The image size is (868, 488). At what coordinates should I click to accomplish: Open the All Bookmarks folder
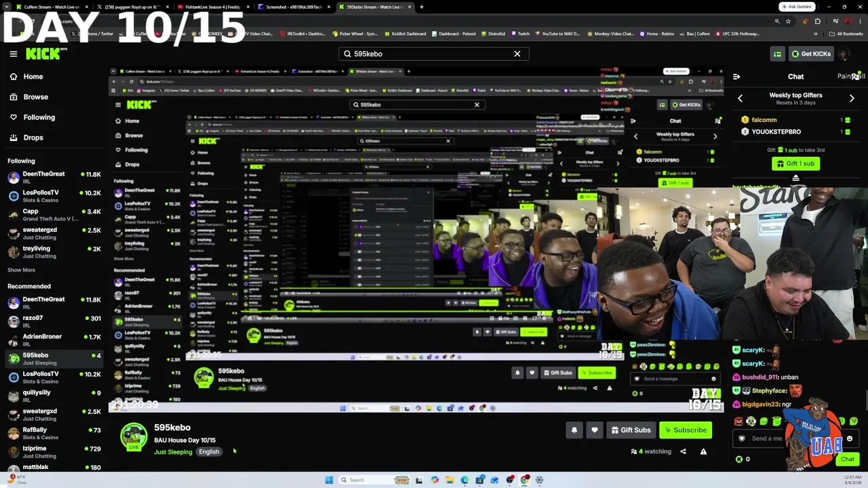click(846, 33)
